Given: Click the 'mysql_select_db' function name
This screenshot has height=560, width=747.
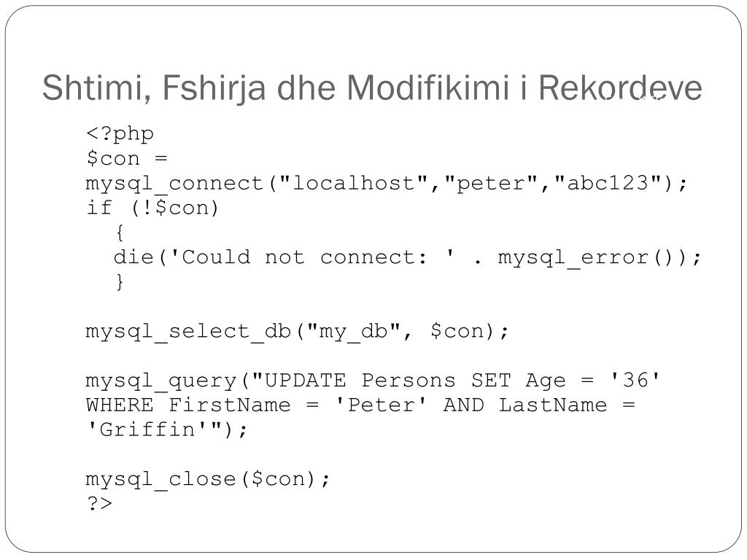Looking at the screenshot, I should click(189, 332).
